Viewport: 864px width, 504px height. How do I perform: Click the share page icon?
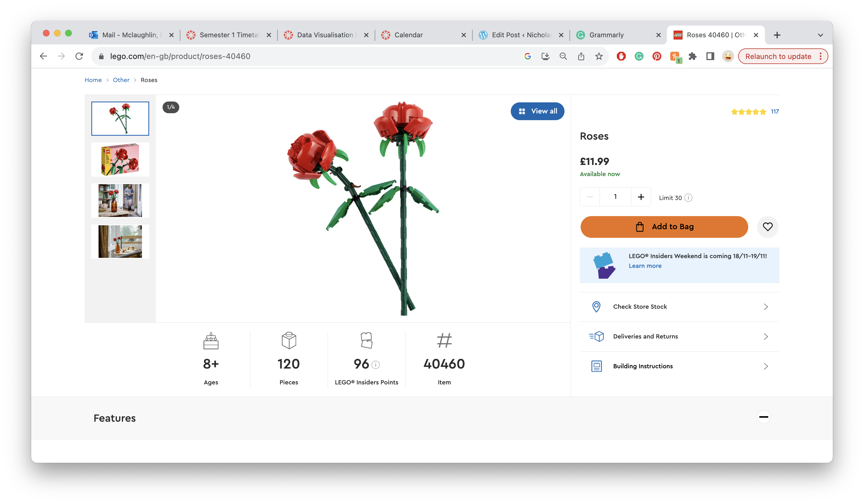(581, 56)
